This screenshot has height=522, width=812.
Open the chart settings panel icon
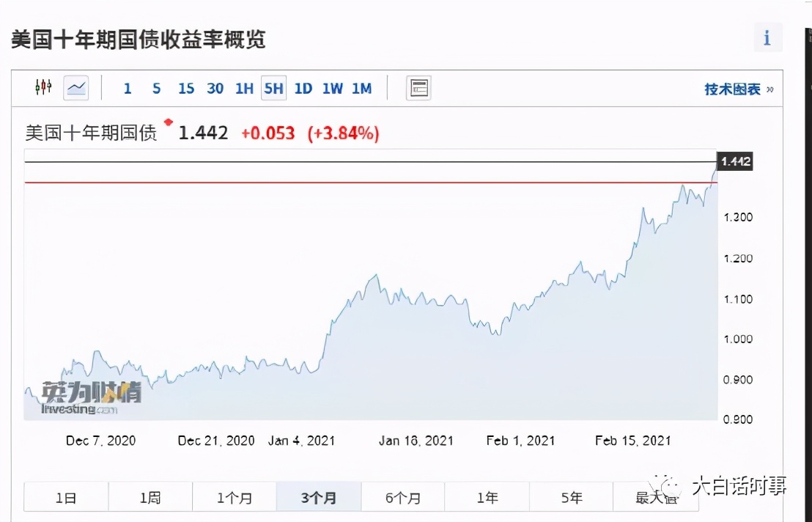tap(418, 87)
